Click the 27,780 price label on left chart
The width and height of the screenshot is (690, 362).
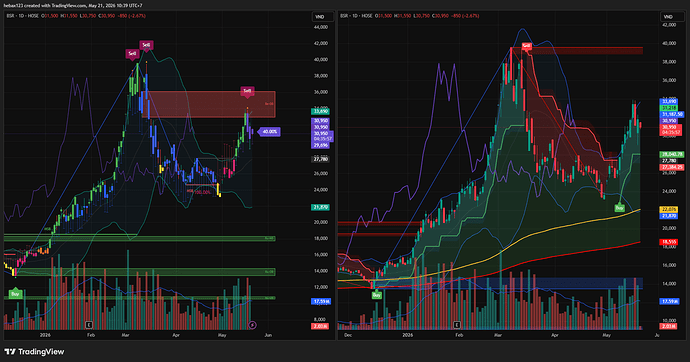[321, 159]
